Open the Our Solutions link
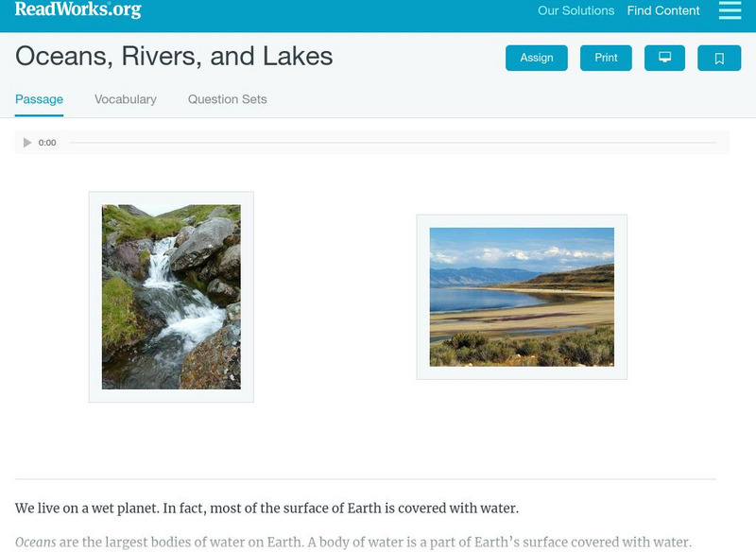Screen dimensions: 756x552 pyautogui.click(x=576, y=11)
